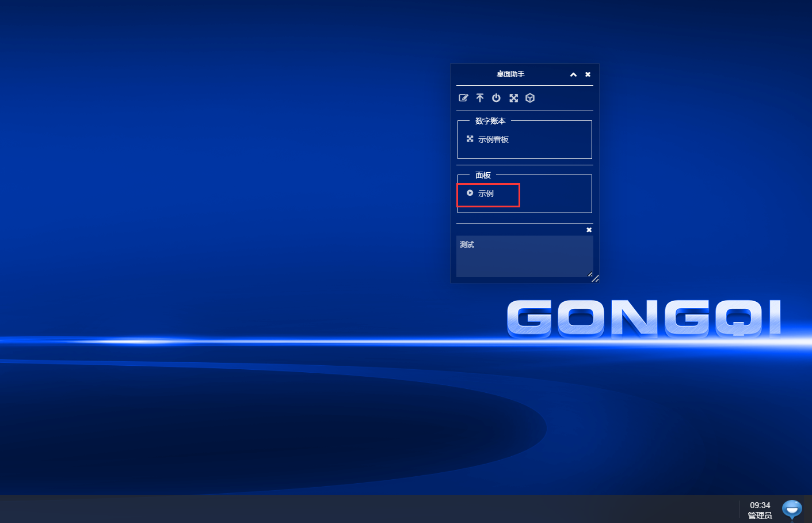Click the play icon beside 示例
This screenshot has width=812, height=523.
pyautogui.click(x=470, y=193)
